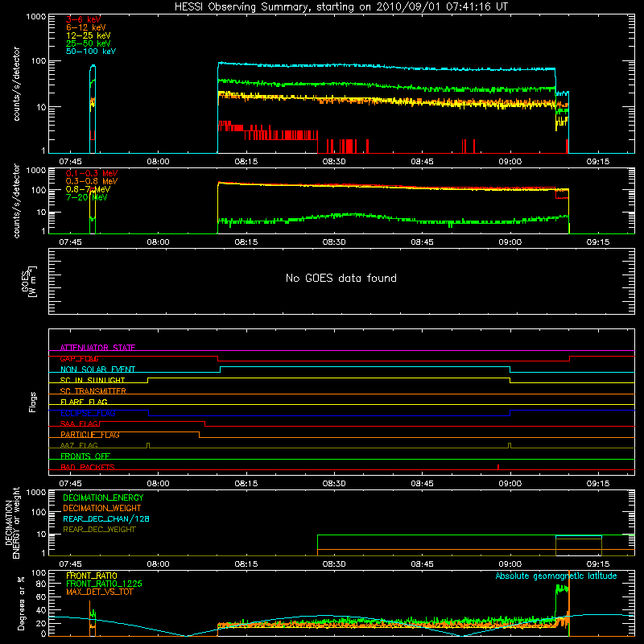
Task: Click the 0.3-0.8 MeV legend entry
Action: point(92,181)
